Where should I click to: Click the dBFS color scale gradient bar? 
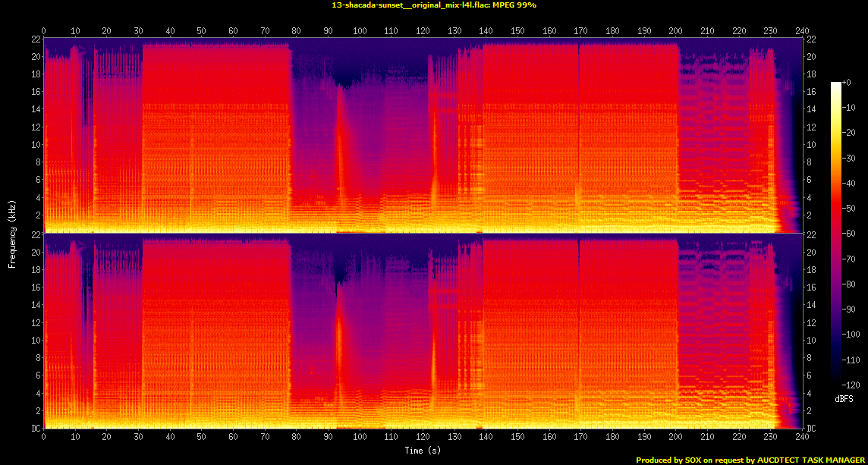pos(836,233)
